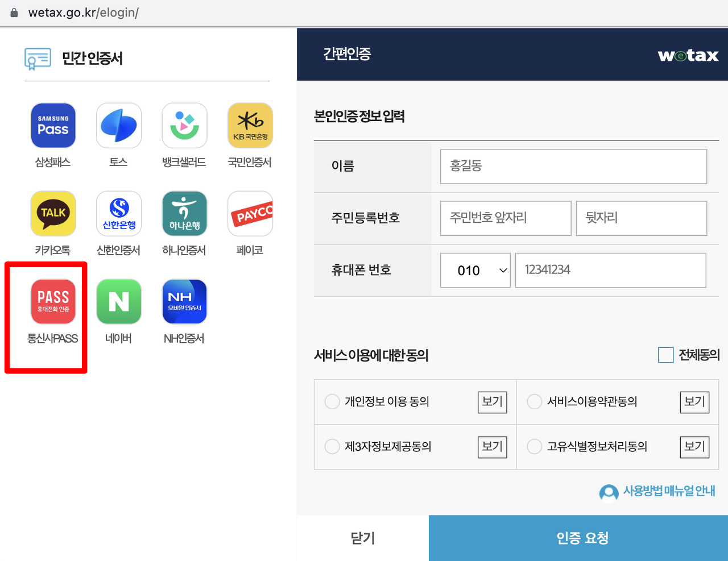View 제3자정보제공동의 terms (보기)
This screenshot has width=728, height=561.
[x=492, y=447]
